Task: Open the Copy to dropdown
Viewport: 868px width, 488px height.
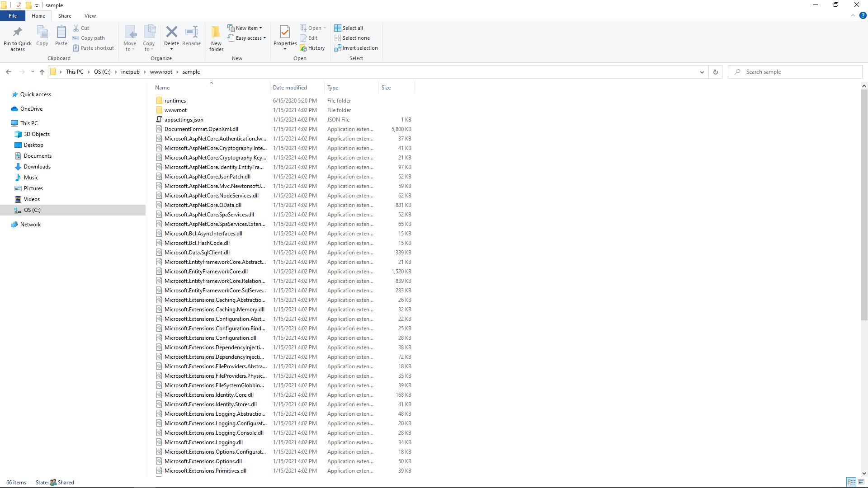Action: [149, 38]
